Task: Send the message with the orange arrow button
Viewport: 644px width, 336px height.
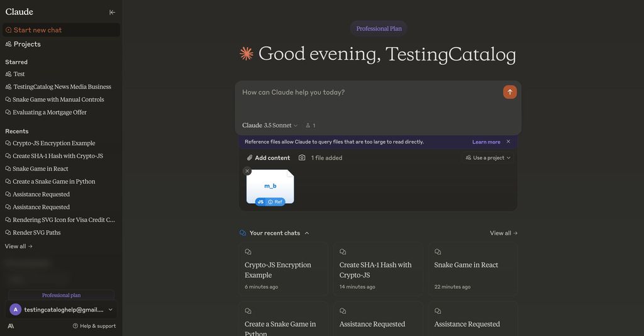Action: [x=509, y=92]
